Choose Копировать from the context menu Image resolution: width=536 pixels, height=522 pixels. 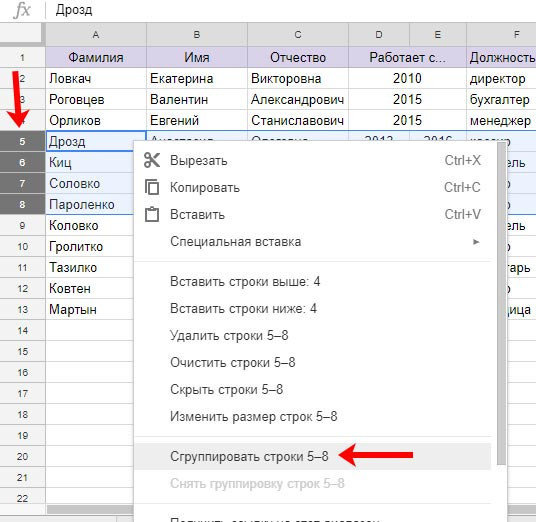click(312, 187)
